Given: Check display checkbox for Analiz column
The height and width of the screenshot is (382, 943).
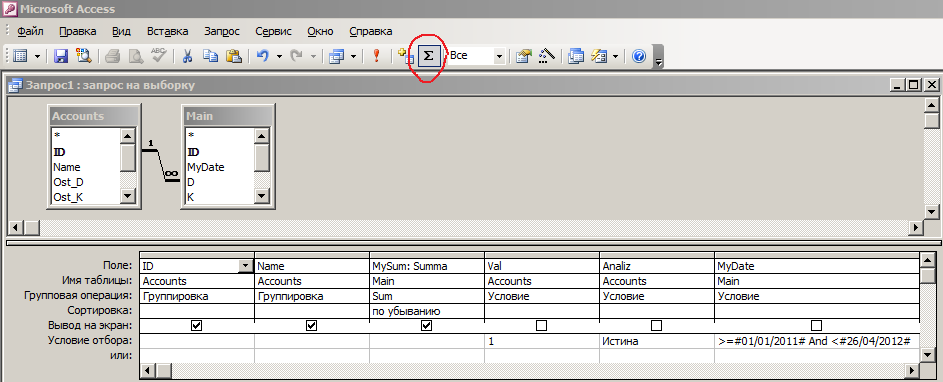Looking at the screenshot, I should click(x=657, y=325).
